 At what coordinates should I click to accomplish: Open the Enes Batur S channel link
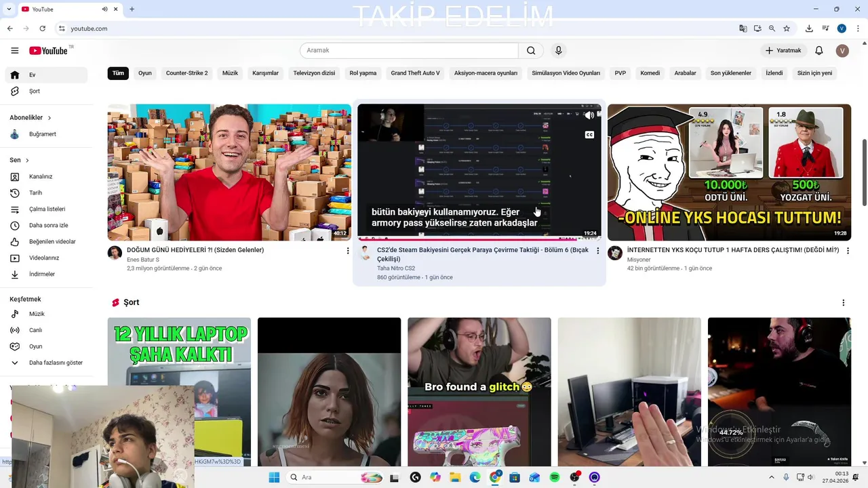(x=143, y=260)
